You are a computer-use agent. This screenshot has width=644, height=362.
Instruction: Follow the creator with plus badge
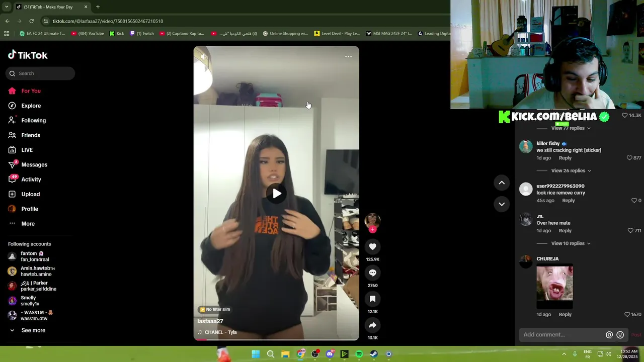point(372,229)
